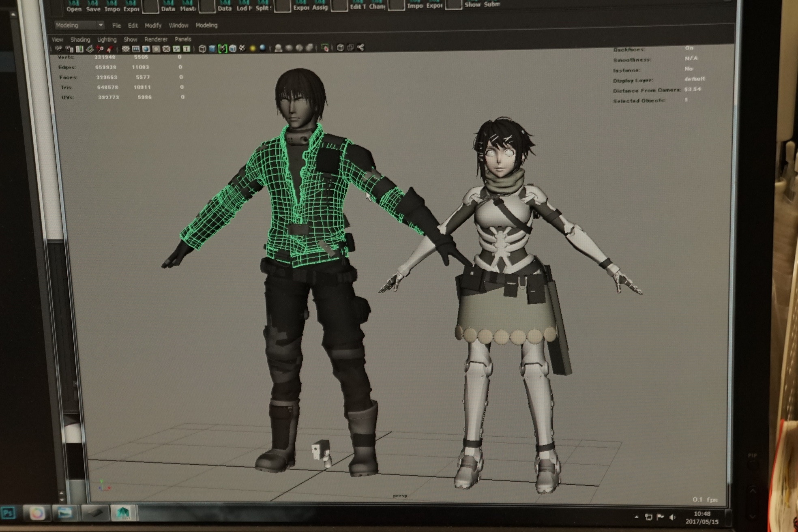Click the Chan shelf button
798x532 pixels.
tap(377, 5)
